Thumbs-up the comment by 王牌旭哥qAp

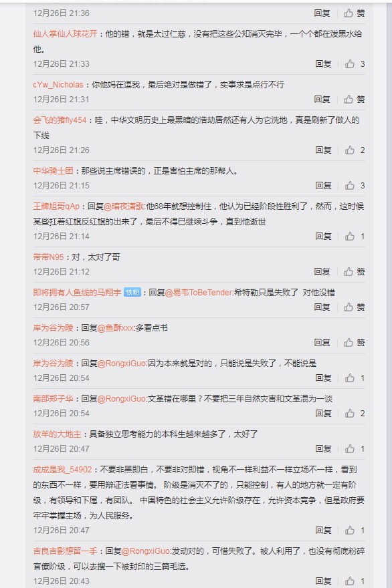coord(355,237)
